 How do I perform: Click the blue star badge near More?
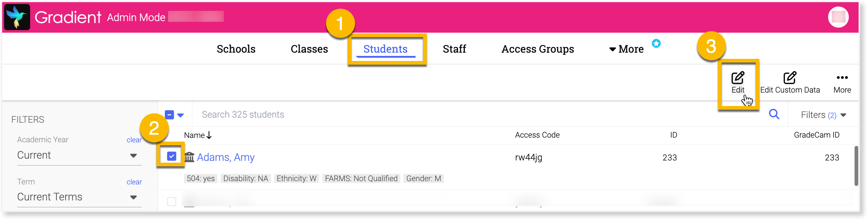click(656, 44)
